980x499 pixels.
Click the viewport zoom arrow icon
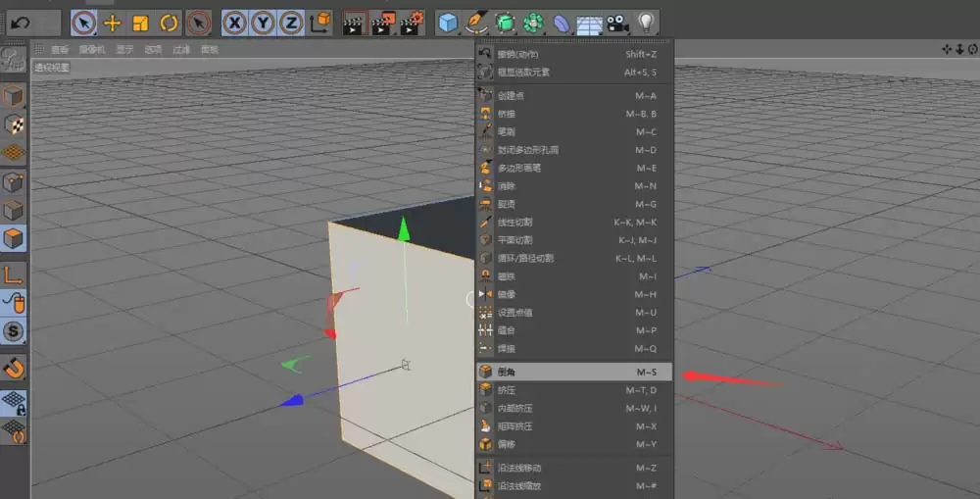[959, 49]
